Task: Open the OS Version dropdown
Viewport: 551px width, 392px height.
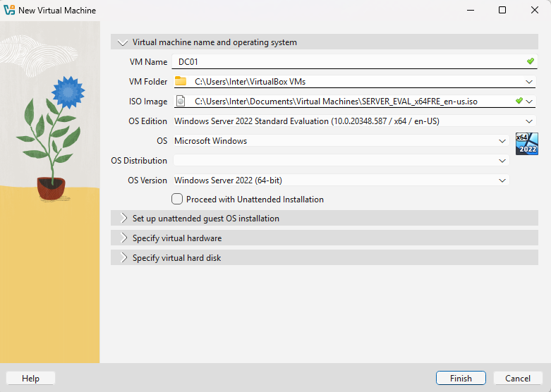Action: (502, 180)
